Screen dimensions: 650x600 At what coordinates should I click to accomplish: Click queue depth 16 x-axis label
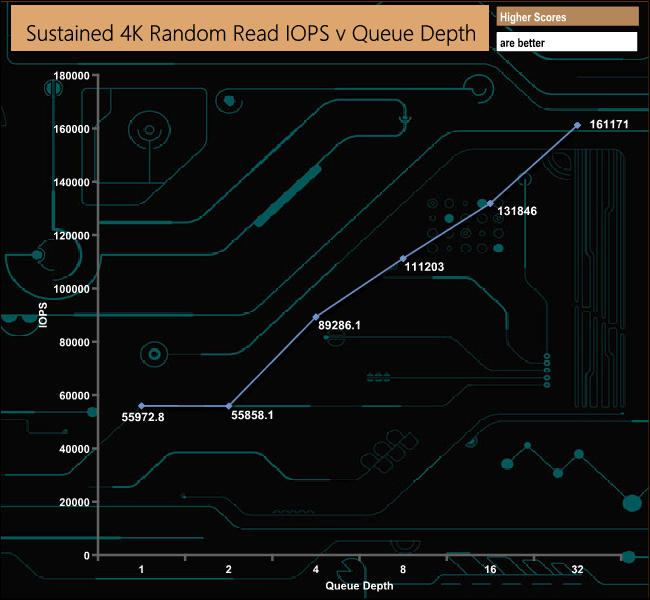tap(490, 569)
